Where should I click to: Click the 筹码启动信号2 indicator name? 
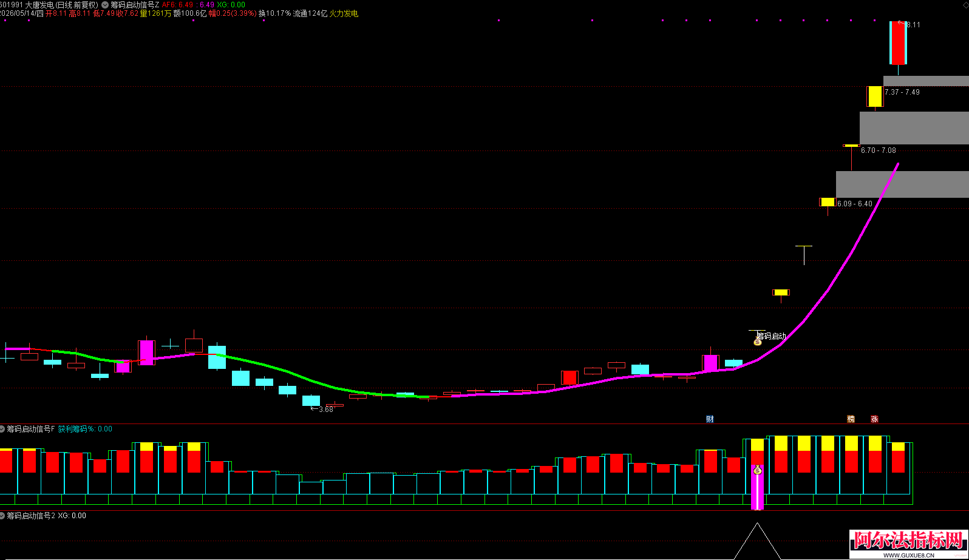pyautogui.click(x=31, y=516)
